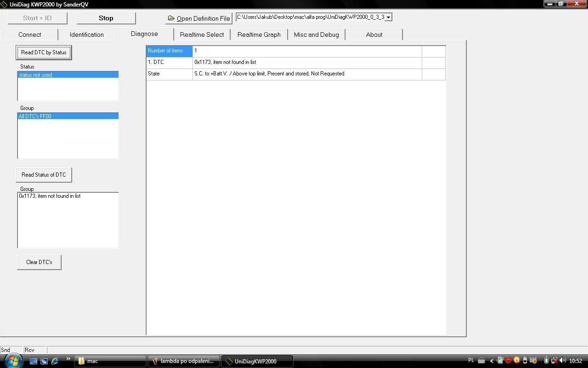
Task: Select 'status not used' in Status list
Action: click(68, 75)
